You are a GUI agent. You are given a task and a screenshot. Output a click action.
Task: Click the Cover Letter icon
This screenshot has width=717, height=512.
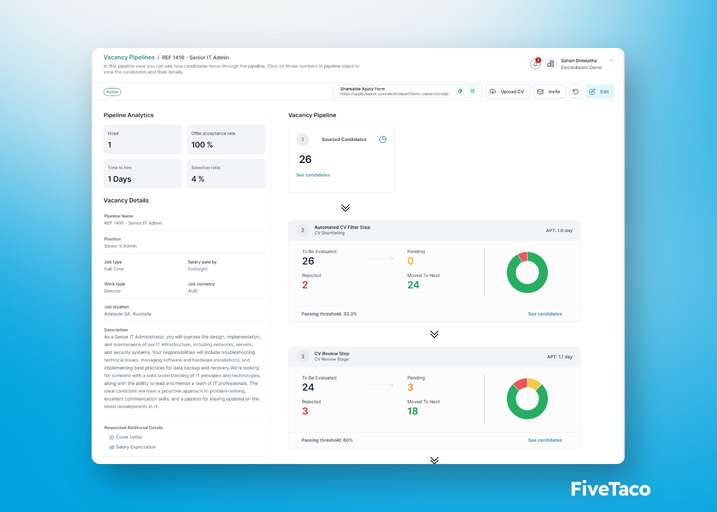coord(111,437)
